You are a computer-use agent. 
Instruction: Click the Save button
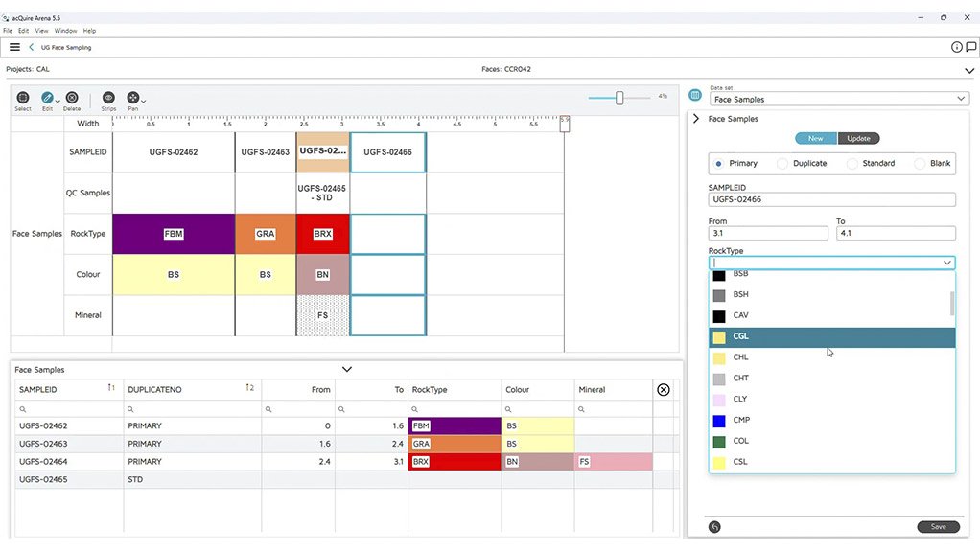pos(938,527)
